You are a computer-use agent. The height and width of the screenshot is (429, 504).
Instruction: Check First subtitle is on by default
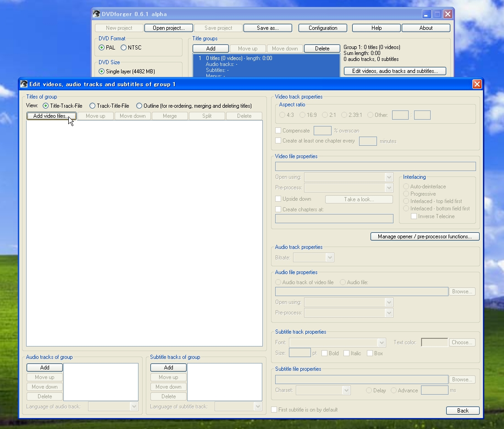pyautogui.click(x=274, y=410)
